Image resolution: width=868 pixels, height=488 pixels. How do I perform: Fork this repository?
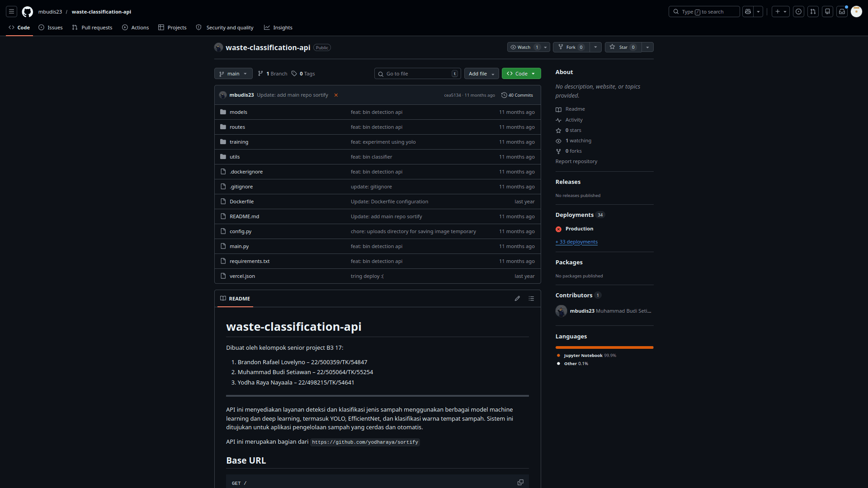[571, 47]
